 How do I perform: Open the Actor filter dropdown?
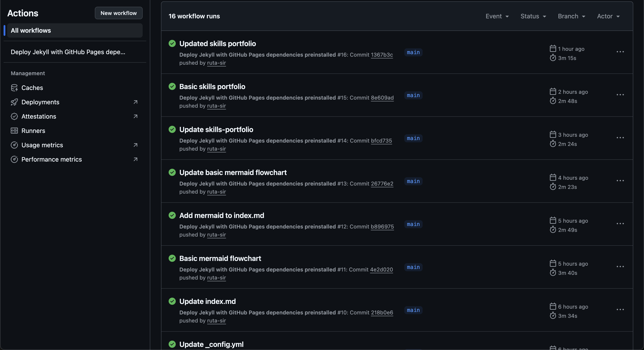point(608,16)
